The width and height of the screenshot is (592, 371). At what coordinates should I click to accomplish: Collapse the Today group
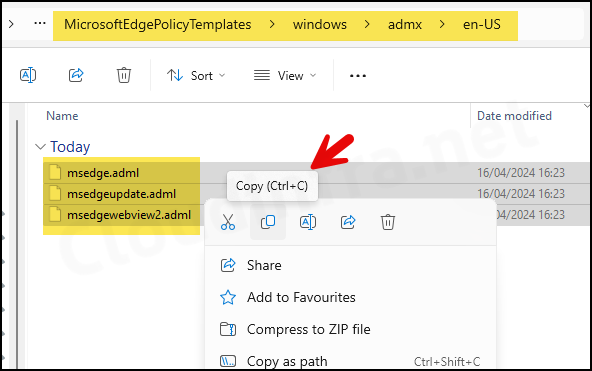[40, 146]
